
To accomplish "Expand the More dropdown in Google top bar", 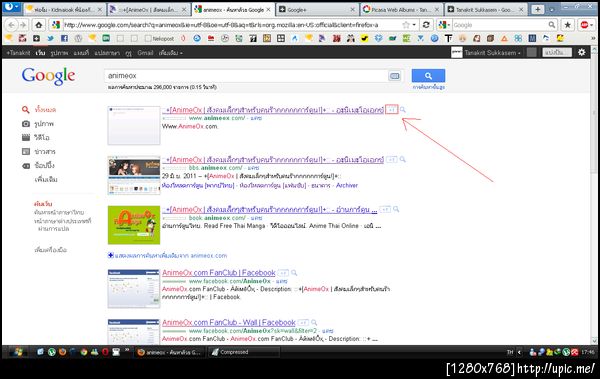I will tap(171, 53).
